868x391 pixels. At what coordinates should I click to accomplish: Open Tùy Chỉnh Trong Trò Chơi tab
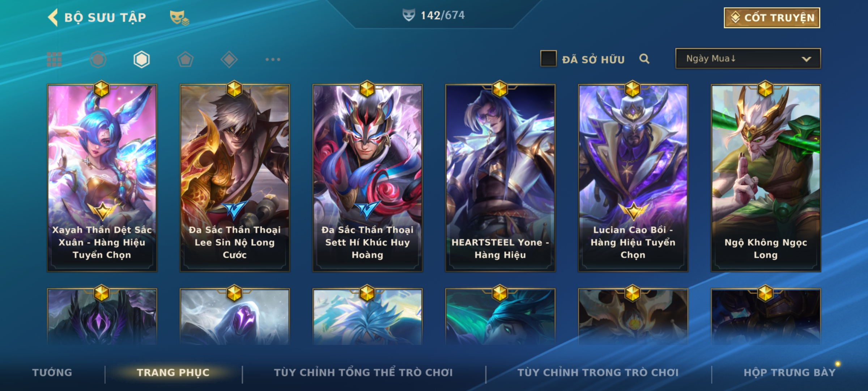(x=598, y=372)
